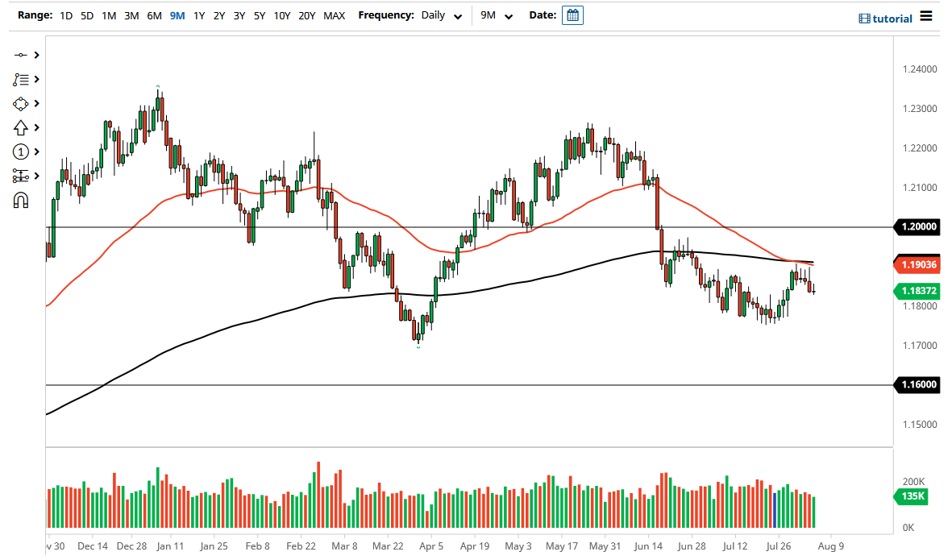Select the 1D range button
Viewport: 948px width, 560px height.
(66, 15)
